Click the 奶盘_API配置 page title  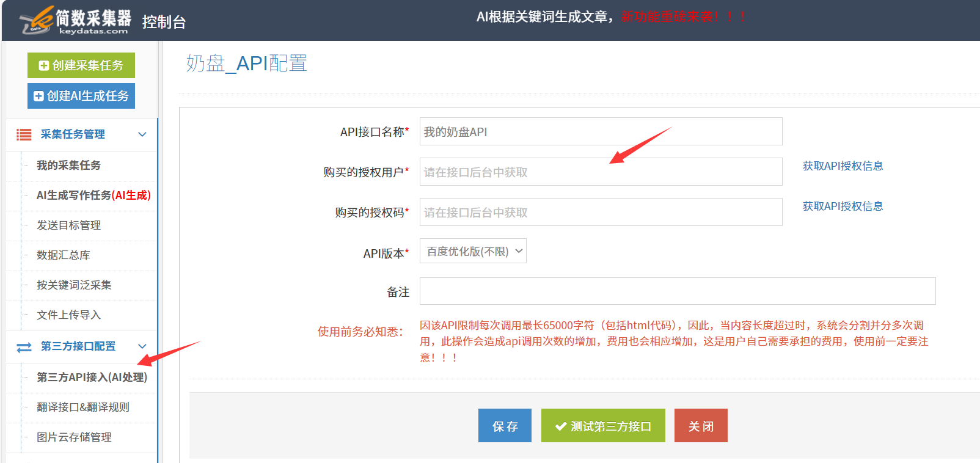tap(247, 64)
